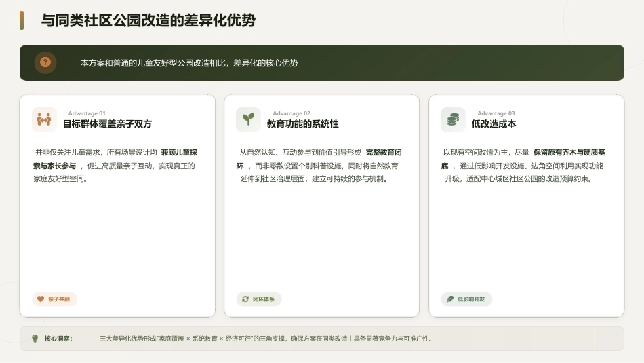Click the leaf icon in 低影响开发 tag
The width and height of the screenshot is (644, 363).
click(x=450, y=299)
